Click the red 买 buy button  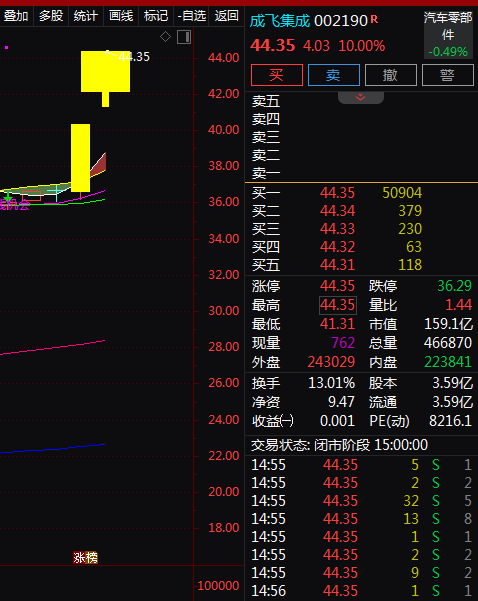pos(277,75)
